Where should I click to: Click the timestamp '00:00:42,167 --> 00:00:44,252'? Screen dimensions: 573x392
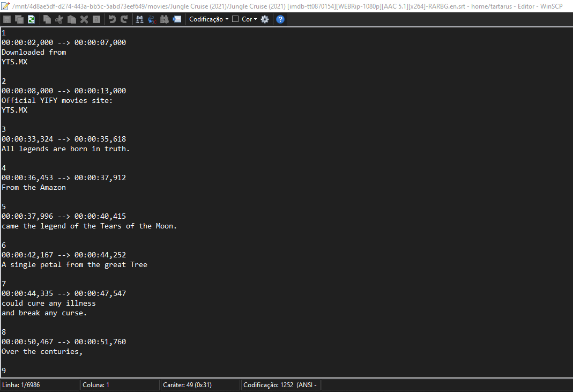click(x=64, y=255)
